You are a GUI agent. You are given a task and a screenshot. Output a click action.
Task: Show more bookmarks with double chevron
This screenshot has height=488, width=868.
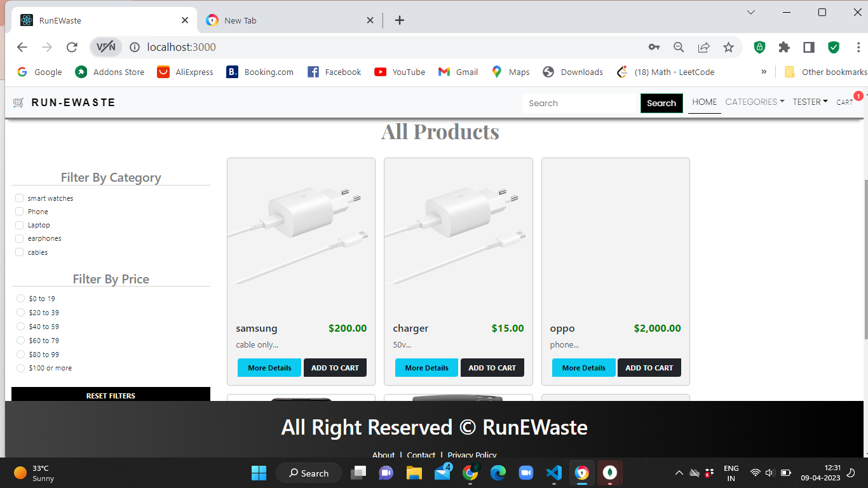764,72
